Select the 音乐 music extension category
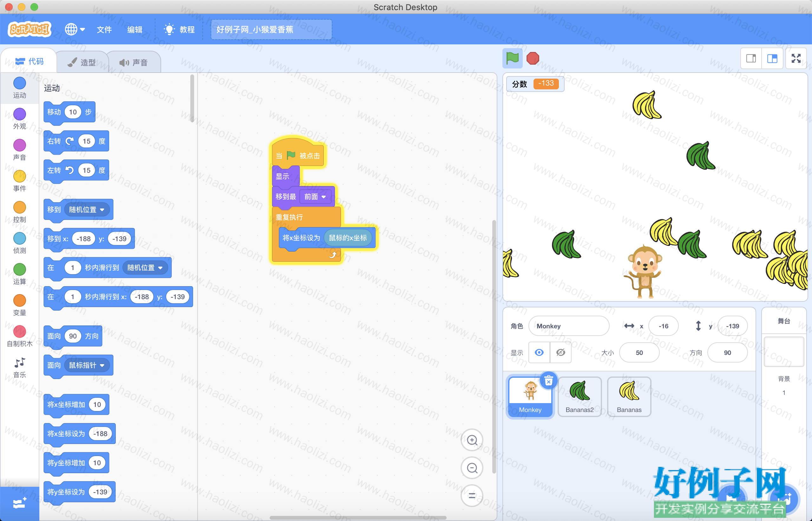This screenshot has height=521, width=812. pyautogui.click(x=20, y=367)
